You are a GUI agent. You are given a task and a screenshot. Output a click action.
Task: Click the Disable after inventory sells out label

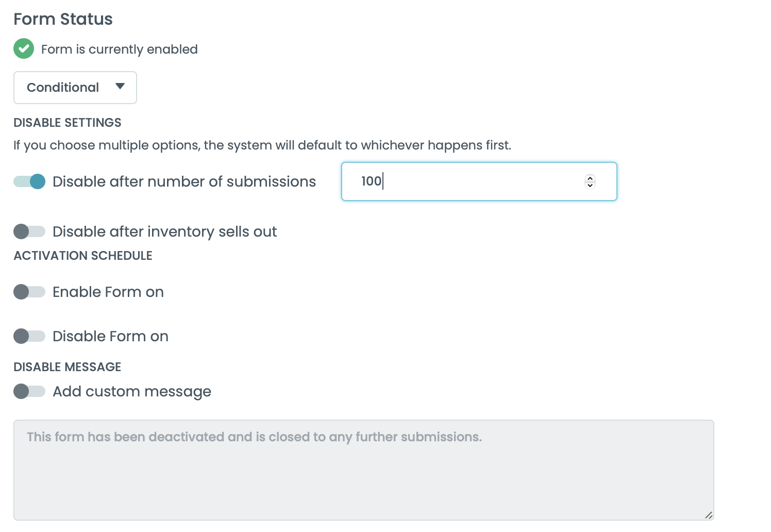tap(164, 231)
